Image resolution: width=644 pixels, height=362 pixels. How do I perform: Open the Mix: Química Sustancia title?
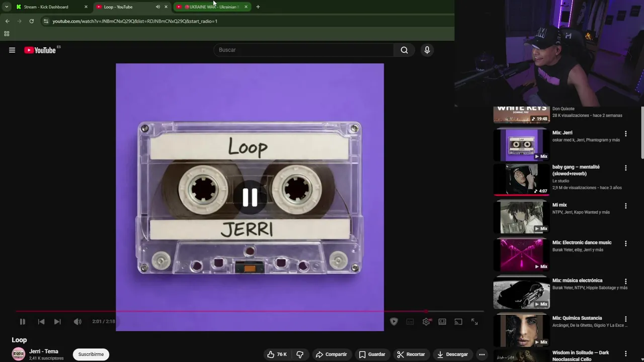coord(577,318)
